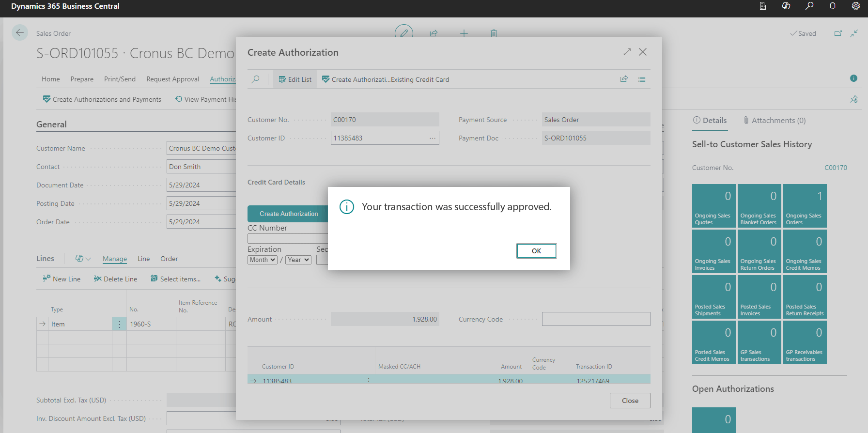This screenshot has height=433, width=868.
Task: Choose Create Authorization from Existing Credit Card
Action: [386, 79]
